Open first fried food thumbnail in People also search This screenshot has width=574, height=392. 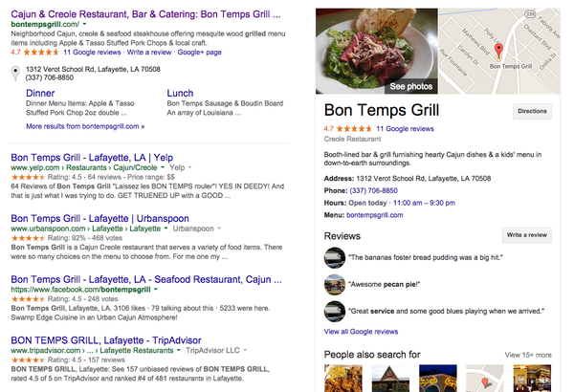point(343,378)
